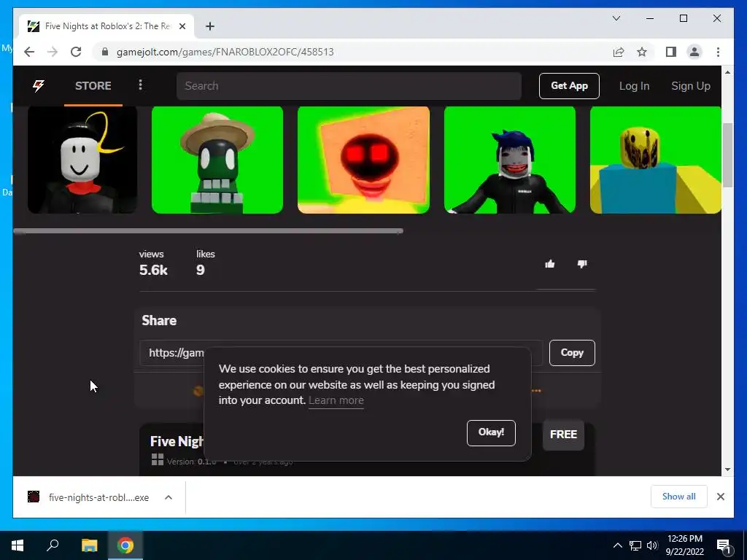Open the Windows Start menu

pos(18,545)
